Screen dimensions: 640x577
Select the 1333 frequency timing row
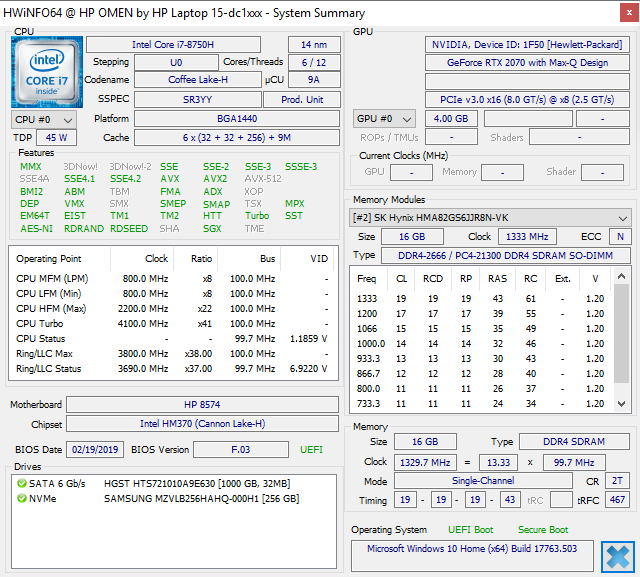482,299
